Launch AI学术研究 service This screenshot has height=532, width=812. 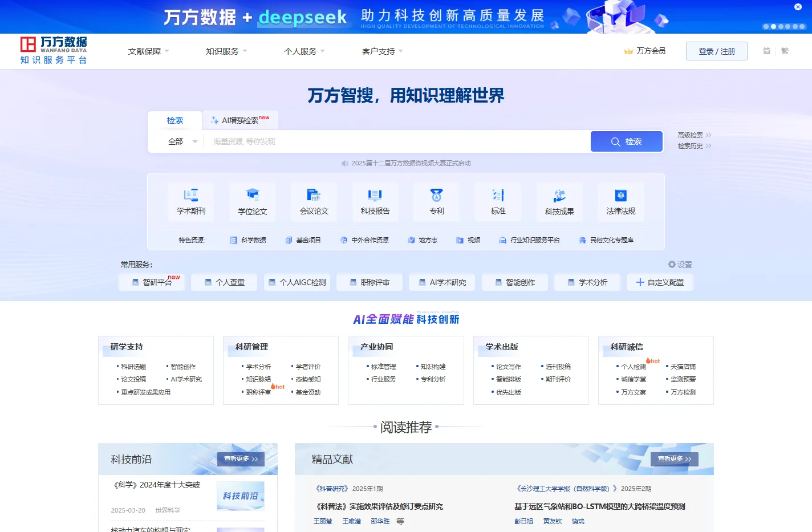(x=442, y=282)
